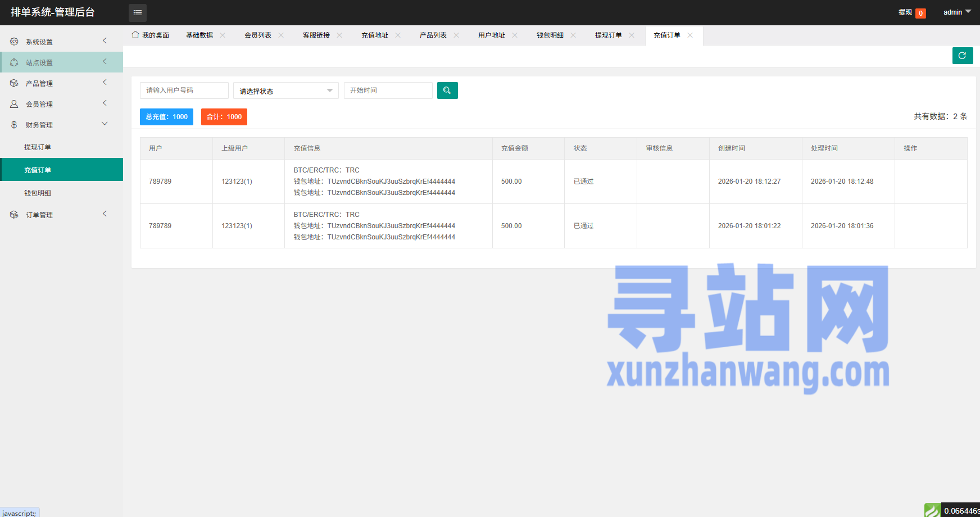This screenshot has width=980, height=517.
Task: Click the 总充值: 1000 blue button
Action: pyautogui.click(x=166, y=117)
